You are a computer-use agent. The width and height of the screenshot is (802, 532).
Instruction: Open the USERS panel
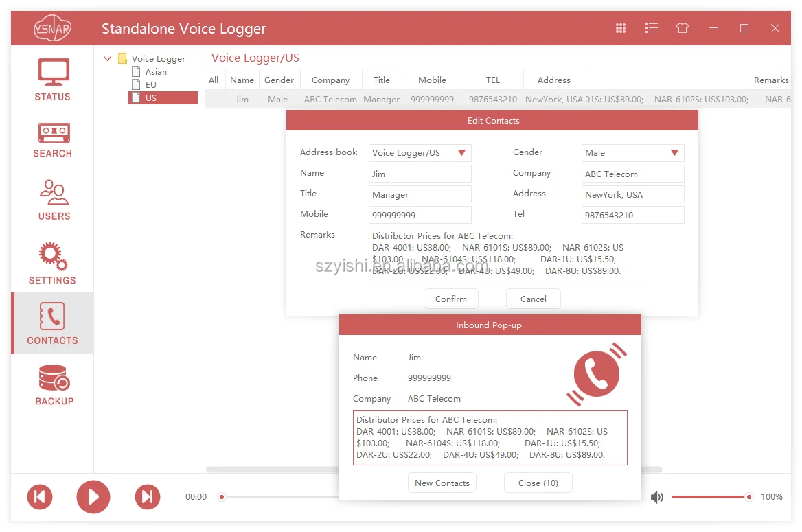[x=52, y=199]
